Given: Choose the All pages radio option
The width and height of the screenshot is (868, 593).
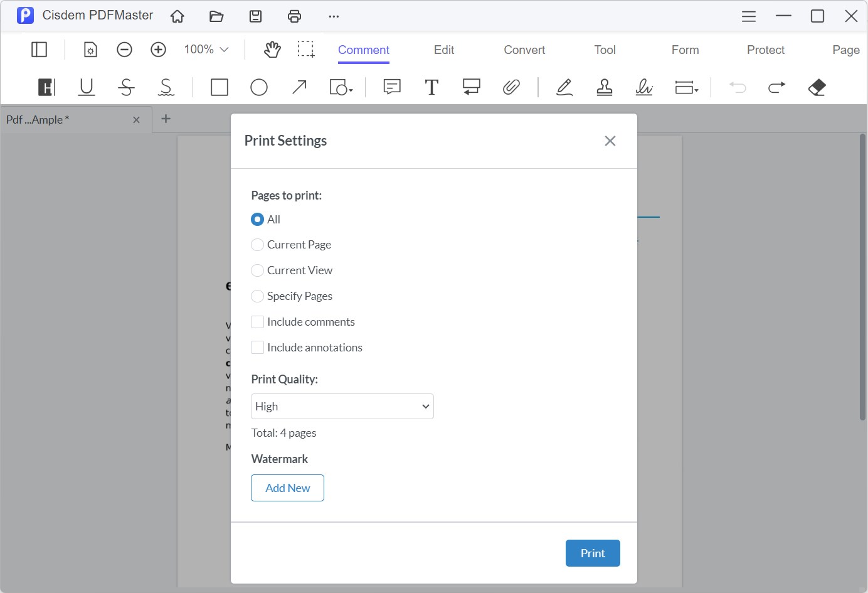Looking at the screenshot, I should pos(257,219).
